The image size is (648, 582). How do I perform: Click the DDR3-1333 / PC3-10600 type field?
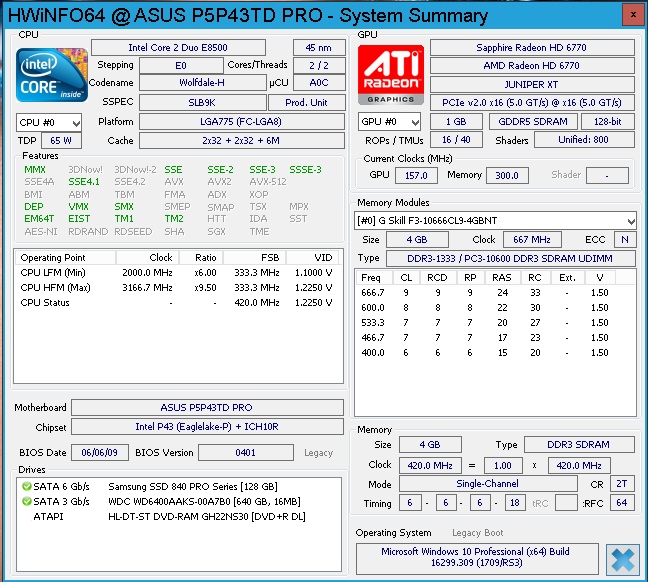[510, 259]
